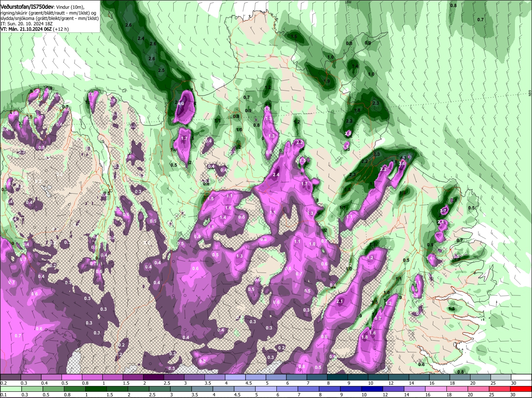Pick the deep blue 10 swatch in lower legend row
This screenshot has height=398, width=532.
click(372, 388)
